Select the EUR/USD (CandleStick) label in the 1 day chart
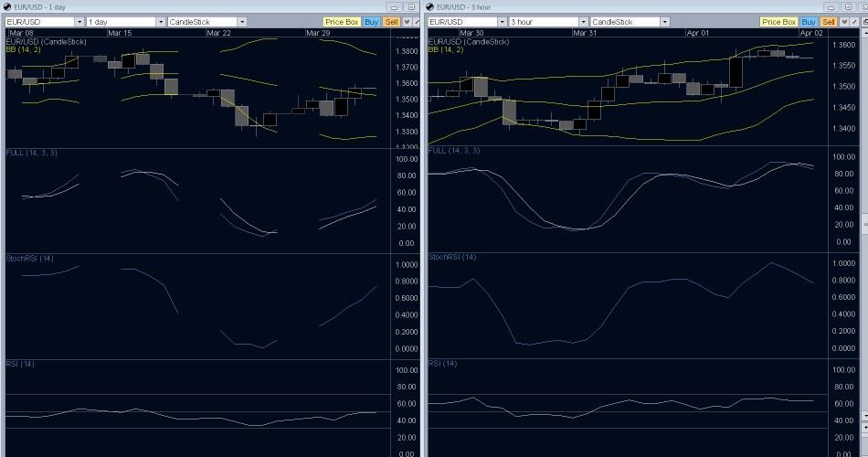Screen dimensions: 868x457 click(46, 42)
